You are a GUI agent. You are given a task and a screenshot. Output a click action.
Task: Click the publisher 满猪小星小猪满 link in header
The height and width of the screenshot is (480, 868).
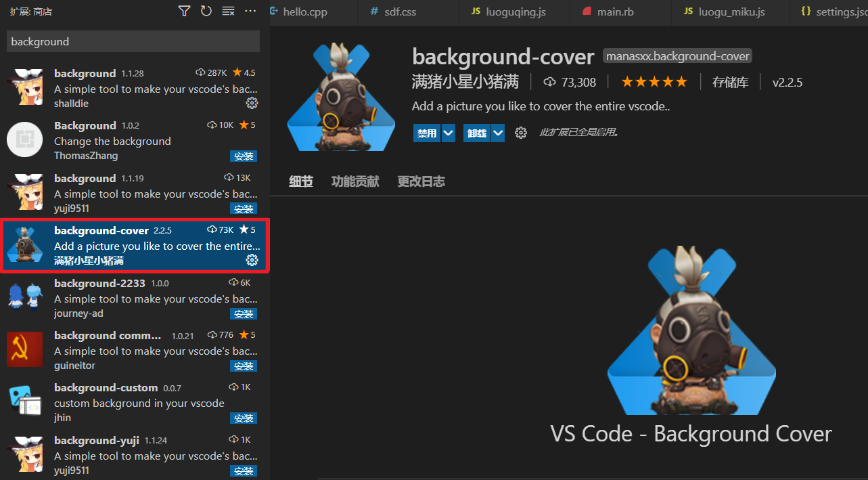[x=465, y=83]
